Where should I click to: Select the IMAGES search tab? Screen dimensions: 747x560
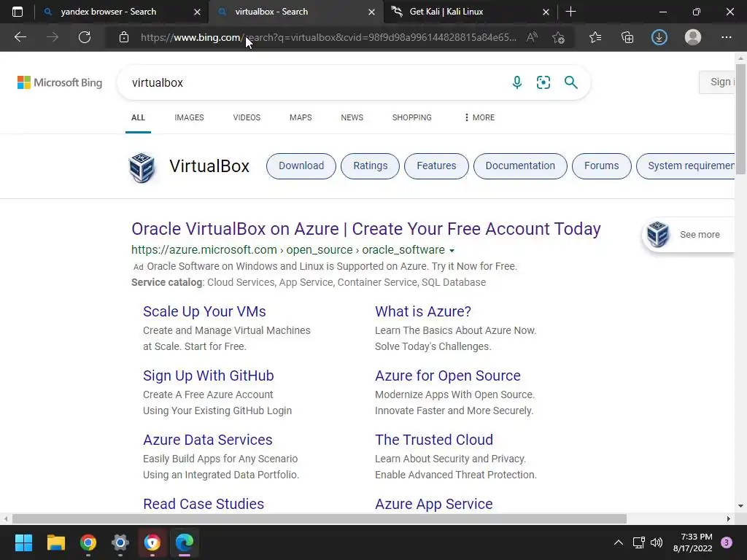click(189, 117)
